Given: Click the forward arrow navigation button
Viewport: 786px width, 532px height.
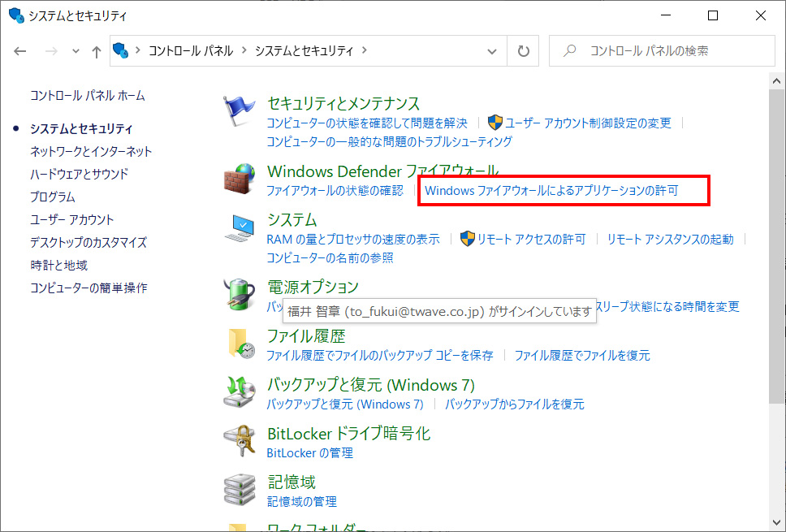Looking at the screenshot, I should (51, 50).
